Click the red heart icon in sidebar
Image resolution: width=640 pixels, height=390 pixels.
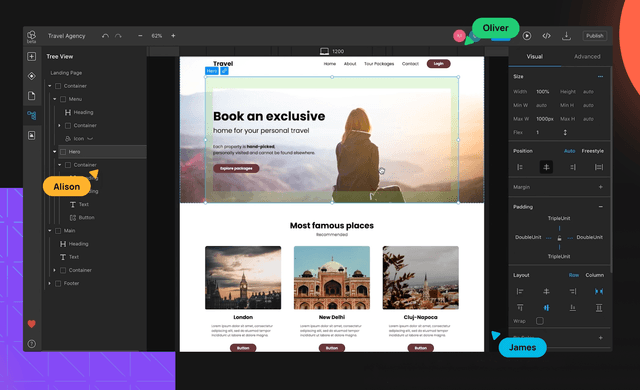click(x=31, y=324)
